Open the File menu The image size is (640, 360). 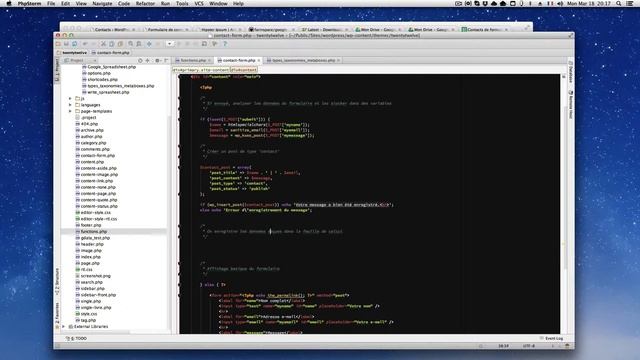coord(51,3)
